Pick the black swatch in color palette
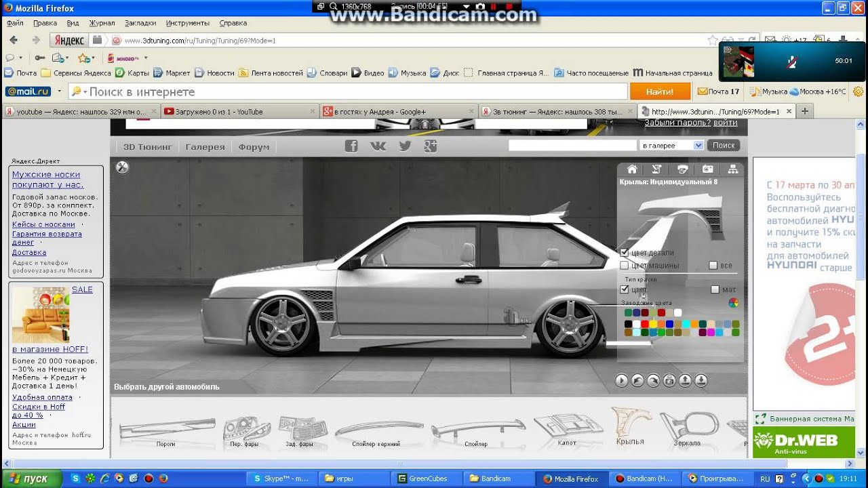This screenshot has width=868, height=488. (628, 324)
